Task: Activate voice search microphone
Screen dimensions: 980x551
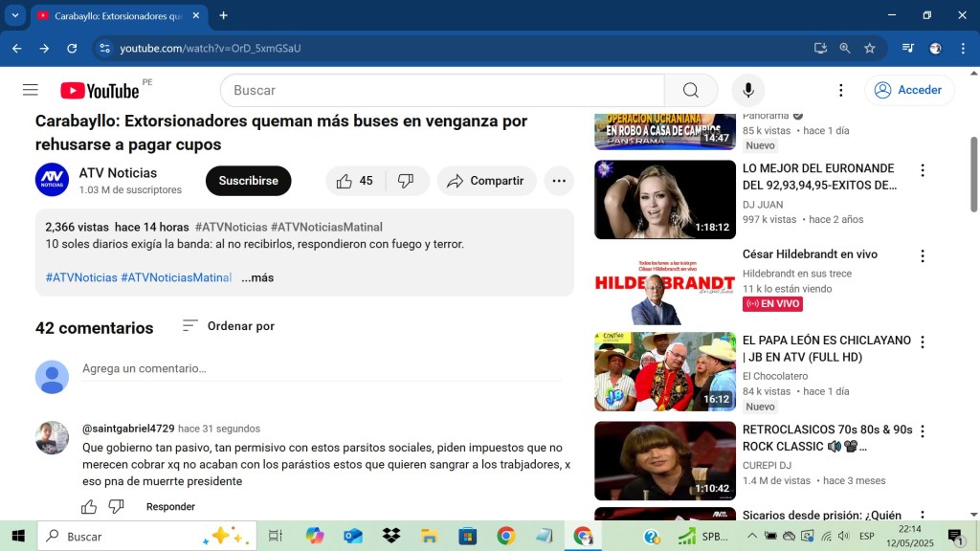Action: pyautogui.click(x=748, y=90)
